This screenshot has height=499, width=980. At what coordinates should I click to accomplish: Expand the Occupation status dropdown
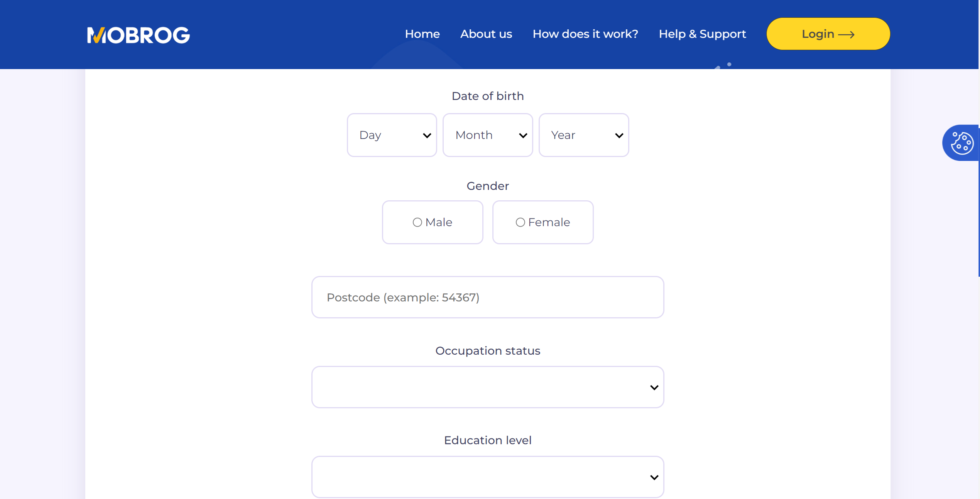(488, 387)
